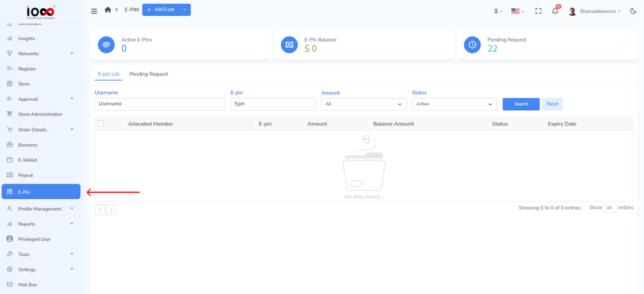Open the Amount dropdown
The width and height of the screenshot is (644, 294).
pyautogui.click(x=364, y=104)
